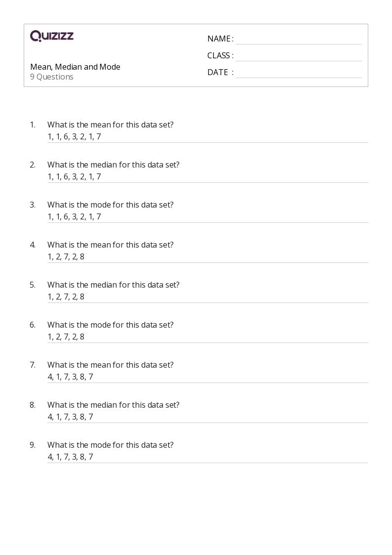Click question 1's mean question text
The width and height of the screenshot is (392, 555).
pos(111,125)
